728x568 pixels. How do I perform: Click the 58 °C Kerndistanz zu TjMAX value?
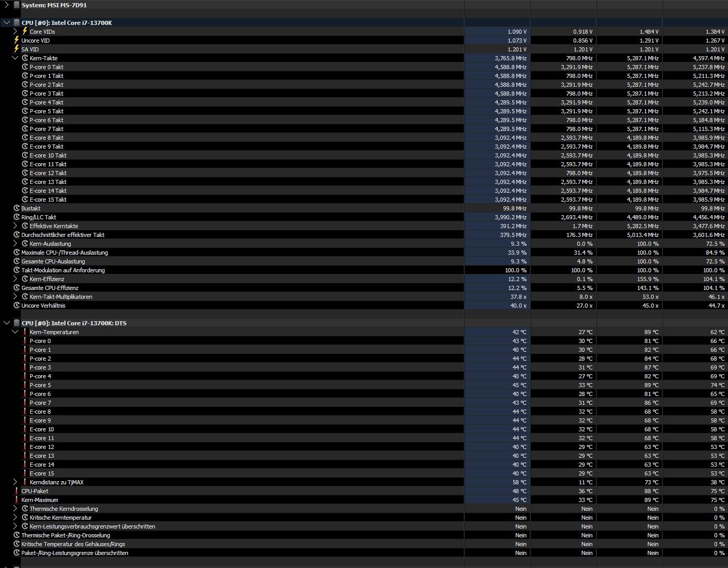(x=519, y=482)
